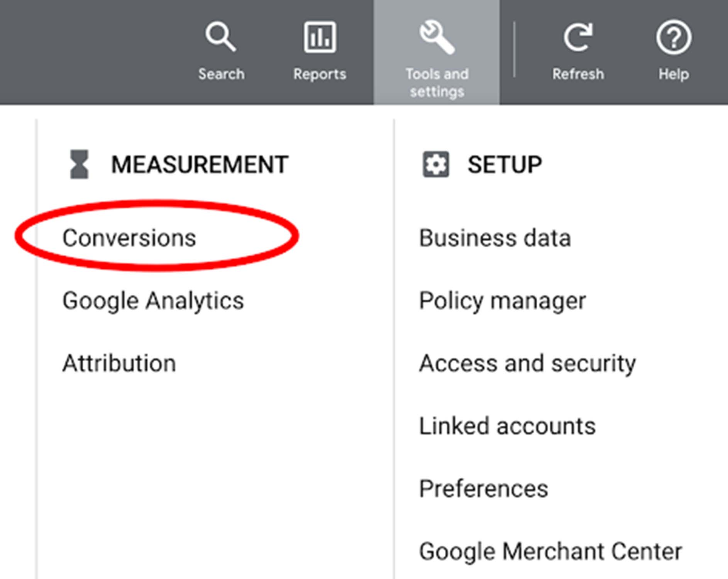
Task: Open Google Merchant Center link
Action: pyautogui.click(x=550, y=551)
